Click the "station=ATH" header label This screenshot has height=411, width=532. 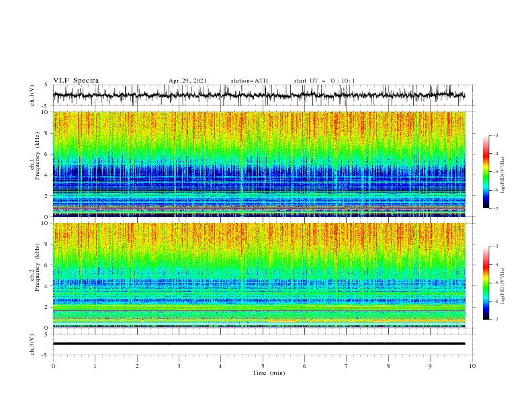249,81
